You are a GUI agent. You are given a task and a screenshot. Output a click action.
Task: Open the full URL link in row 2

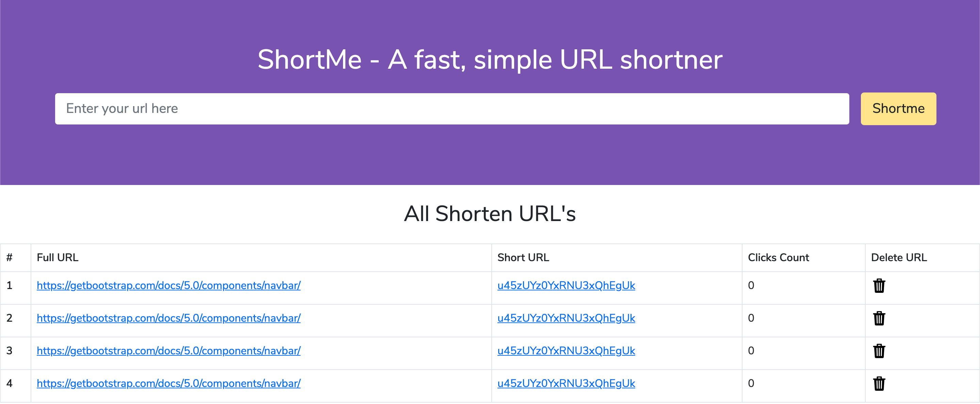[x=168, y=318]
